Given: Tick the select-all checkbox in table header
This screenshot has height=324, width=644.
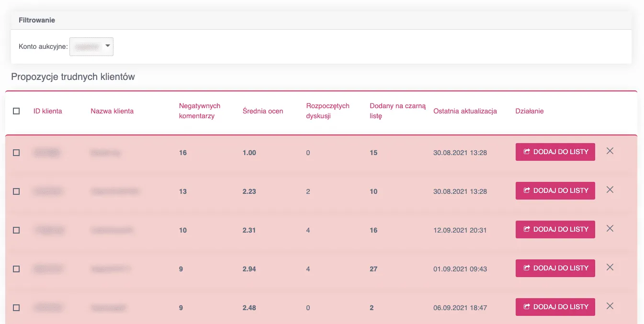Looking at the screenshot, I should pos(16,111).
